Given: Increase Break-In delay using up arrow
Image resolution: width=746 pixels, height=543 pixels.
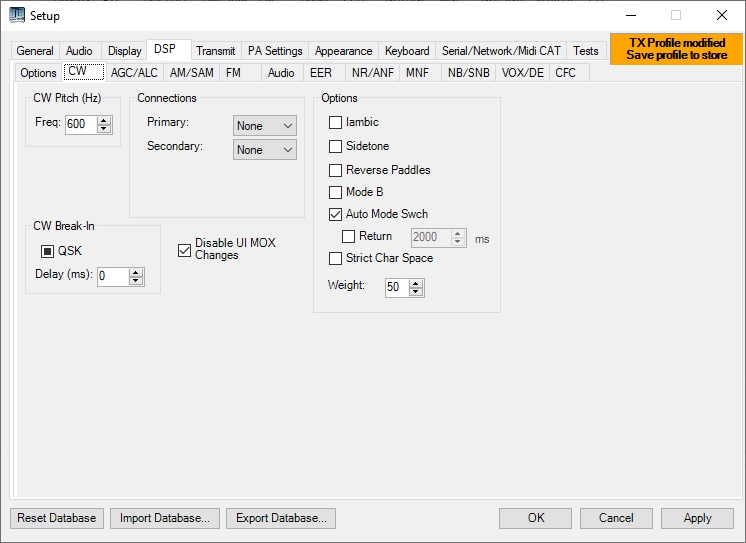Looking at the screenshot, I should (136, 272).
